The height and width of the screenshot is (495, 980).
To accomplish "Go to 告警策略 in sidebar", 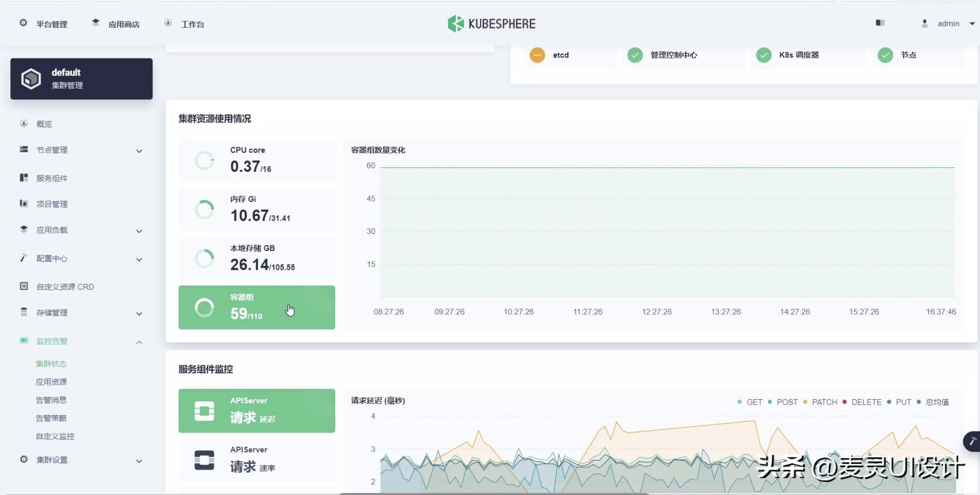I will click(x=51, y=418).
